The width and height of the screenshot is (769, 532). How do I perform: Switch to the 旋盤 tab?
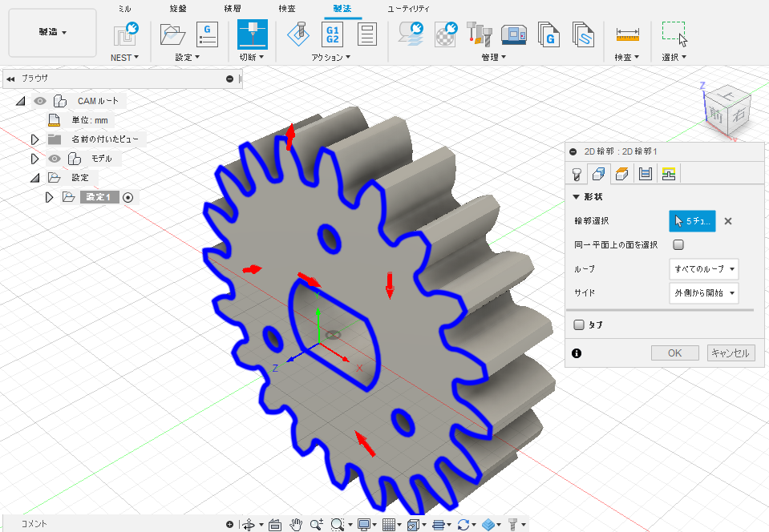pyautogui.click(x=177, y=9)
